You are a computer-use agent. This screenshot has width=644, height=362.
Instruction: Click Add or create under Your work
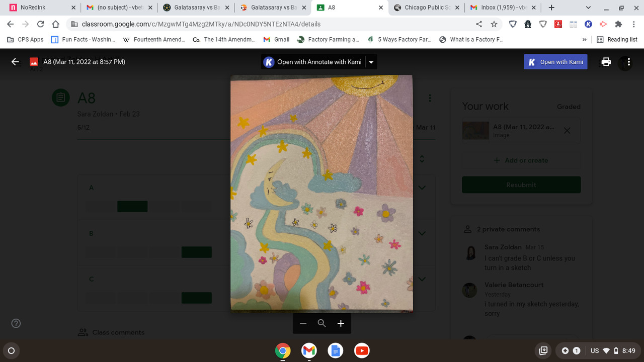(521, 160)
